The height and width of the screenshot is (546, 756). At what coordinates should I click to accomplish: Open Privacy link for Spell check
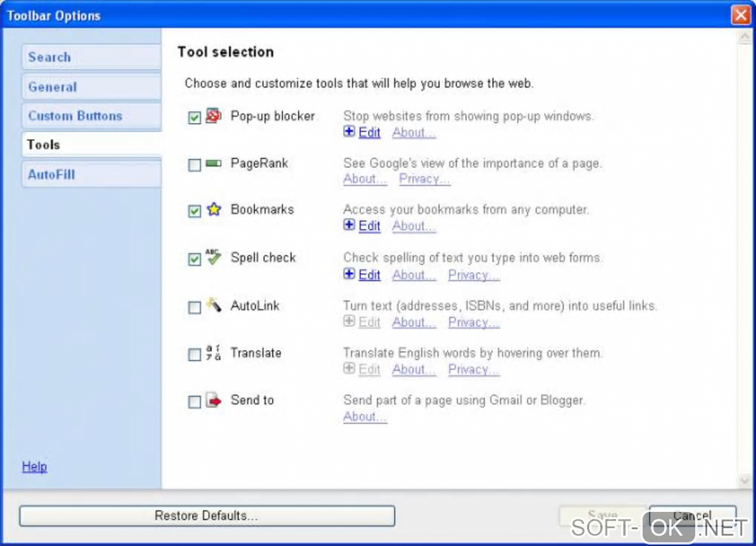pos(474,274)
